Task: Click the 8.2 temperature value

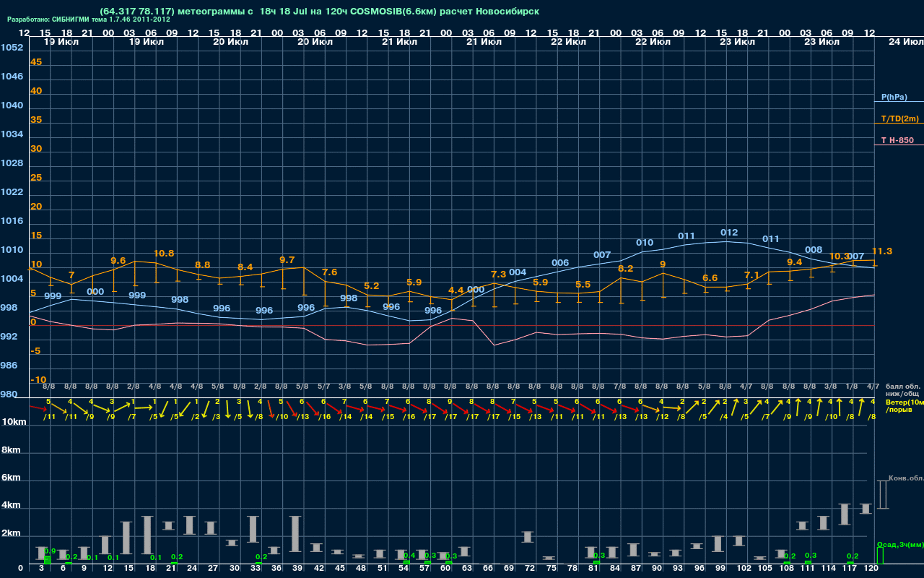Action: (x=625, y=269)
